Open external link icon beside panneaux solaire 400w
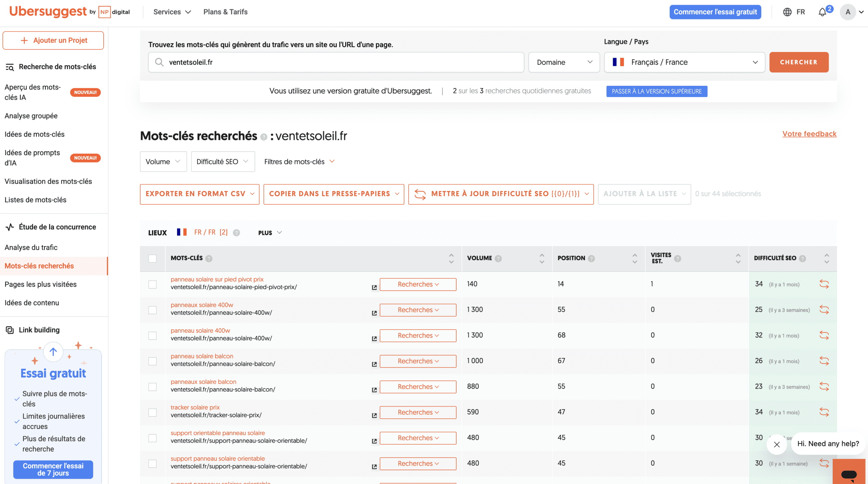Image resolution: width=868 pixels, height=484 pixels. click(374, 313)
